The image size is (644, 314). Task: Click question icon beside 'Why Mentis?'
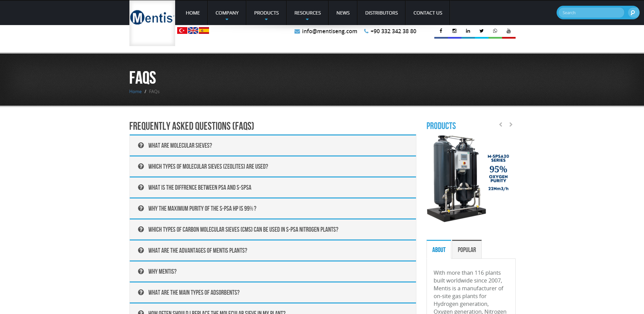(141, 271)
